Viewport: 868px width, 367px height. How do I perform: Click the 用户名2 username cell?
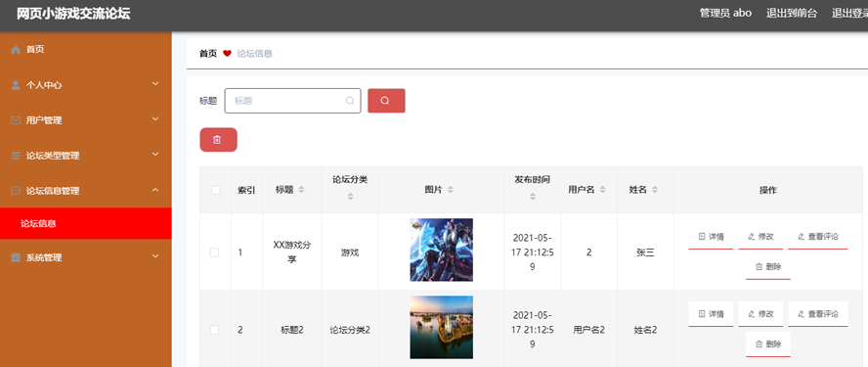click(589, 330)
